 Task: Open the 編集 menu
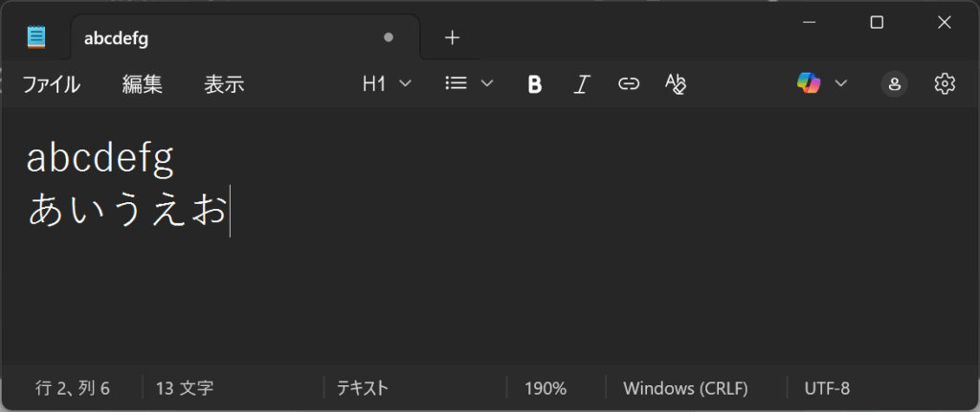143,84
